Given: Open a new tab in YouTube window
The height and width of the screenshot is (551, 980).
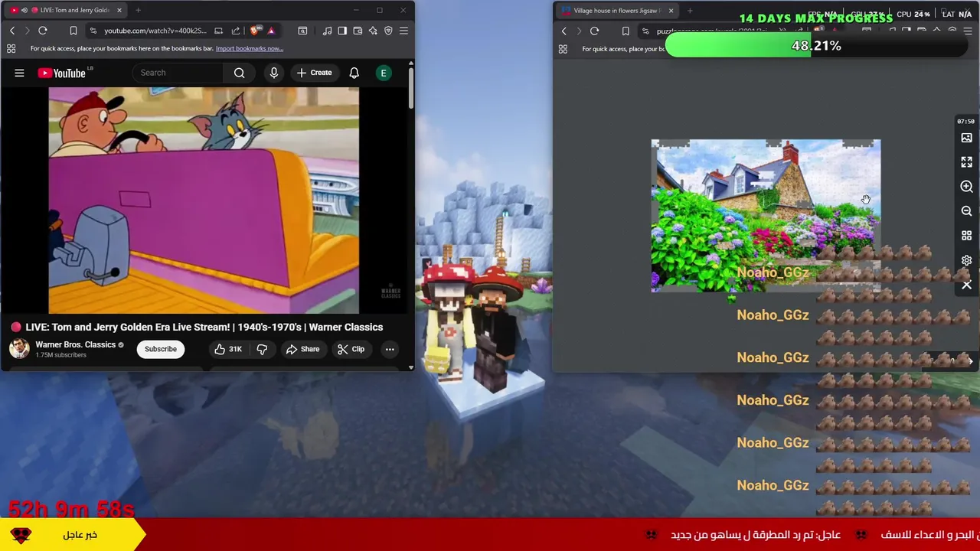Looking at the screenshot, I should [138, 10].
